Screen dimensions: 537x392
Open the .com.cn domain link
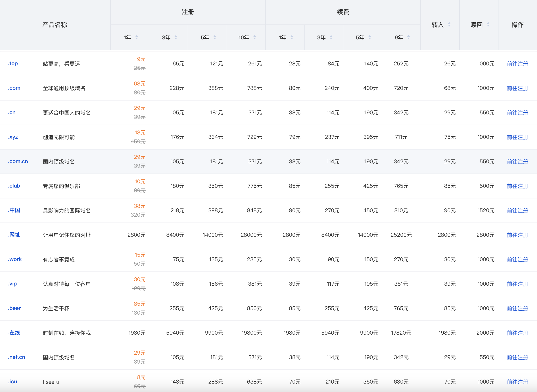(18, 161)
